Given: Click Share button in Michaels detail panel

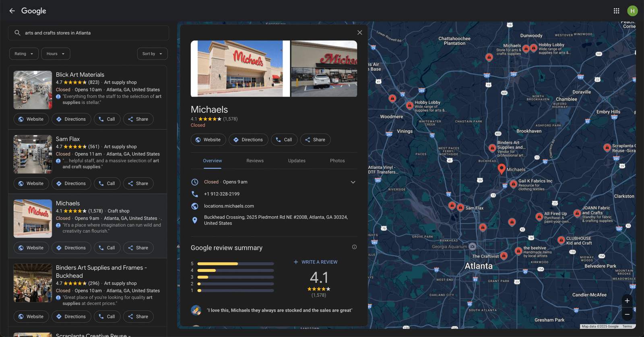Looking at the screenshot, I should tap(315, 140).
